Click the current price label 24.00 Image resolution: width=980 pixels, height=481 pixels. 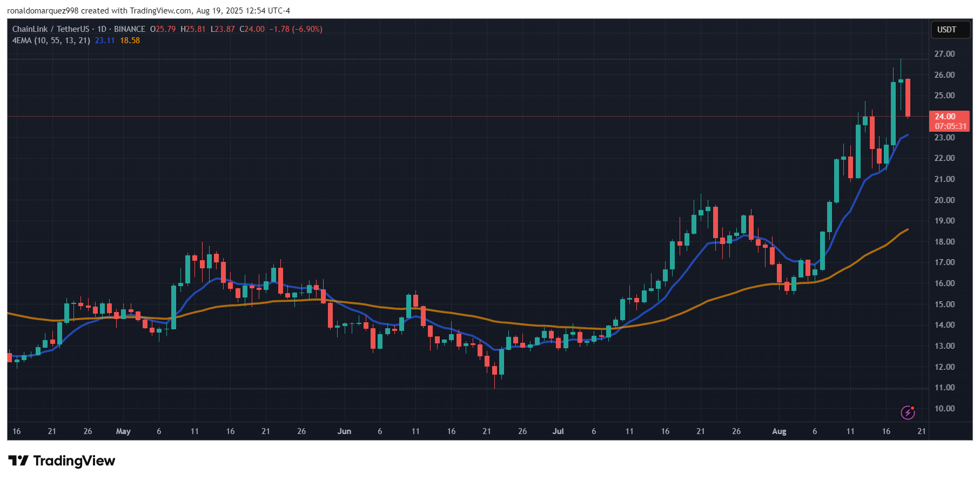click(945, 117)
